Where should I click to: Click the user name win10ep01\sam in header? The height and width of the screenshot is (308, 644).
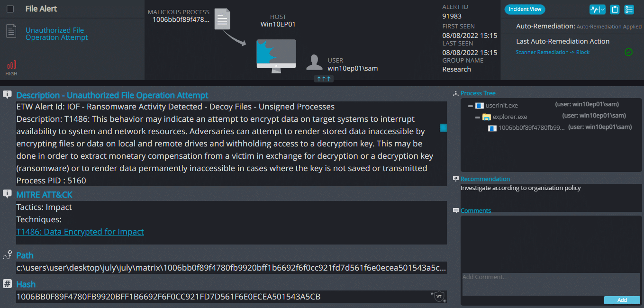click(x=353, y=68)
